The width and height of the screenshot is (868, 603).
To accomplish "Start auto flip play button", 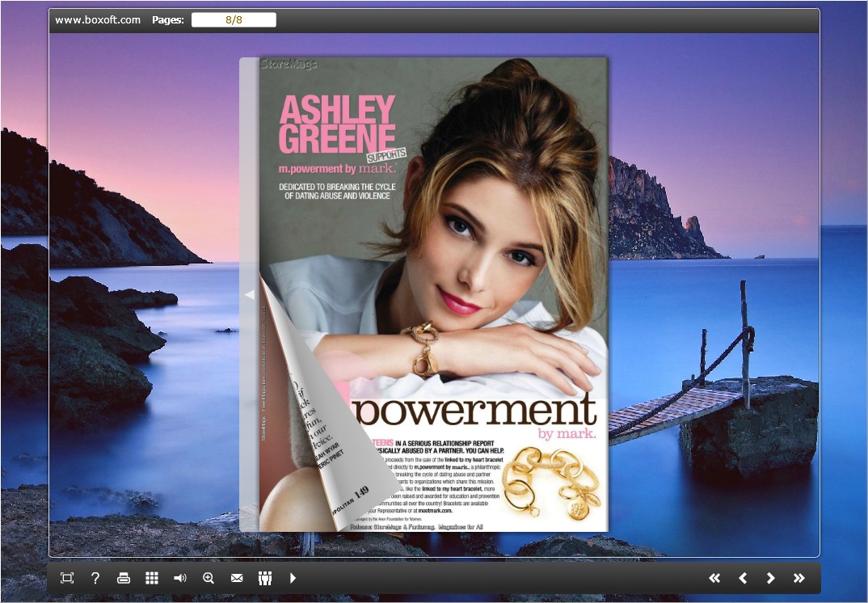I will tap(293, 578).
